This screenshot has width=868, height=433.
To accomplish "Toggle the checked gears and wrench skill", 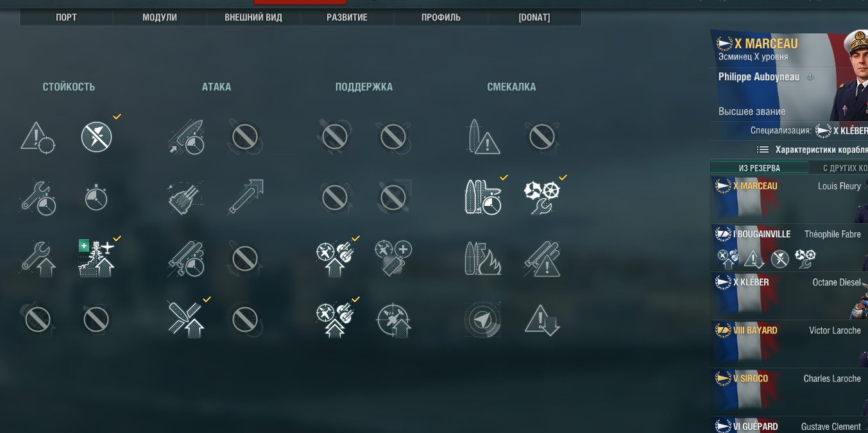I will (x=542, y=197).
